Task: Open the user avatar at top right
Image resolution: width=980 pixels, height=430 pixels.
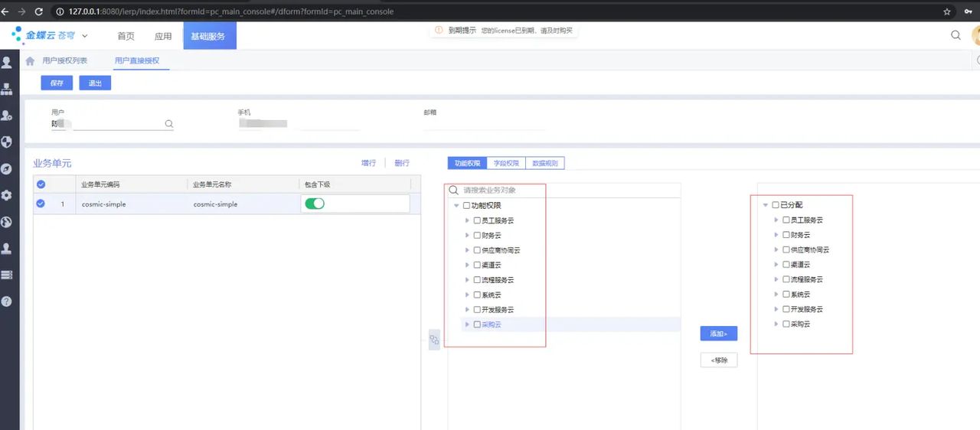Action: (975, 35)
